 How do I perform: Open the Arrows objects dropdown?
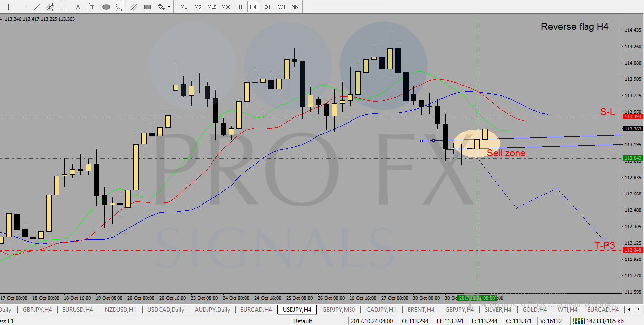(x=164, y=7)
